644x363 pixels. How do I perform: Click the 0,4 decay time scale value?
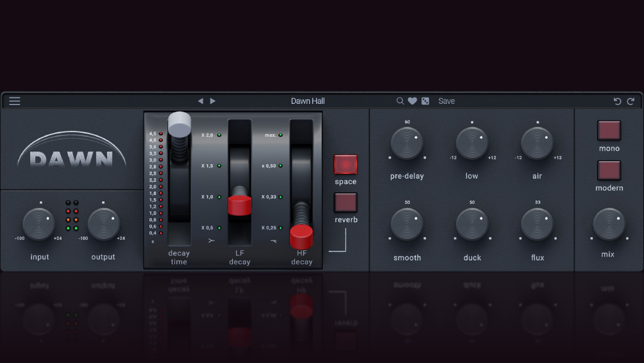pyautogui.click(x=153, y=233)
